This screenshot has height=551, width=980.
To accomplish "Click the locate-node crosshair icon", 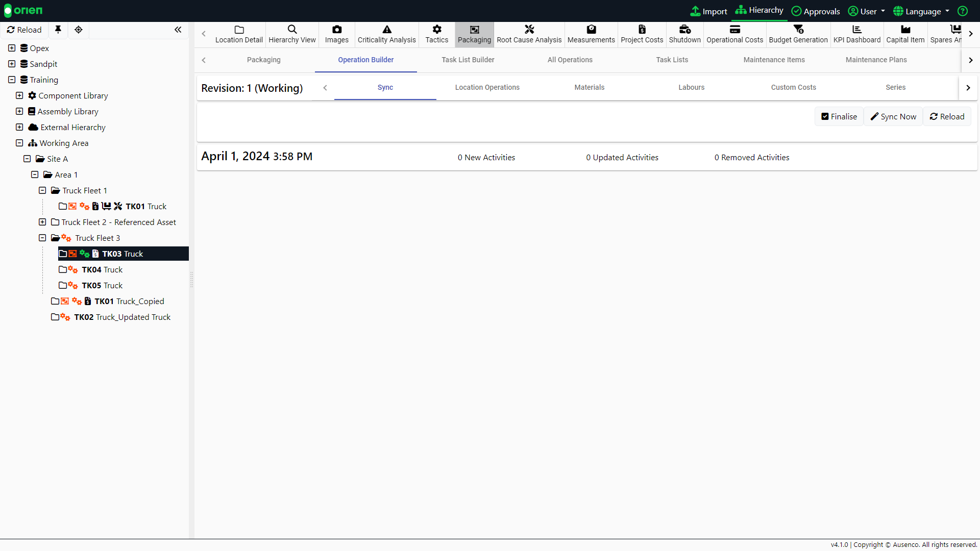I will 79,30.
